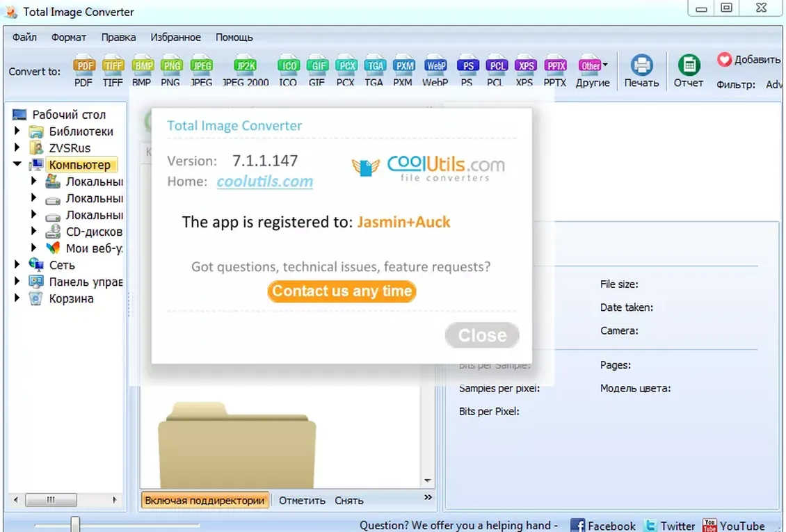This screenshot has height=532, width=786.
Task: Open Facebook page link
Action: [x=602, y=526]
